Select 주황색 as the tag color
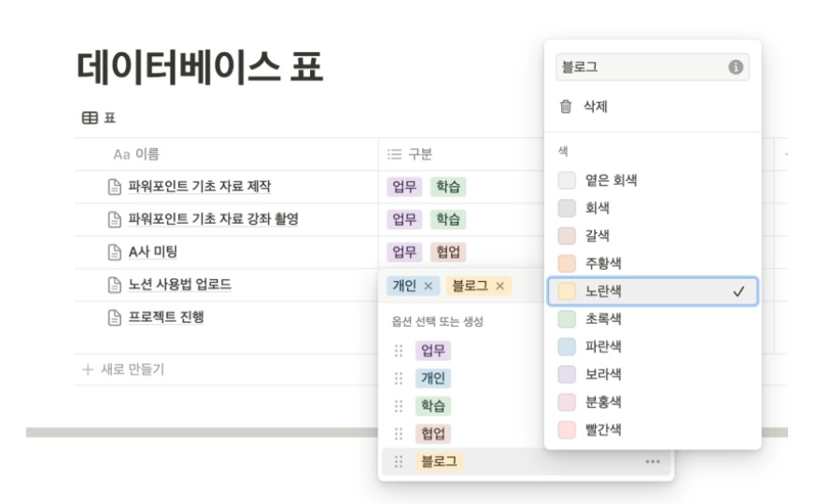830x504 pixels. click(653, 263)
